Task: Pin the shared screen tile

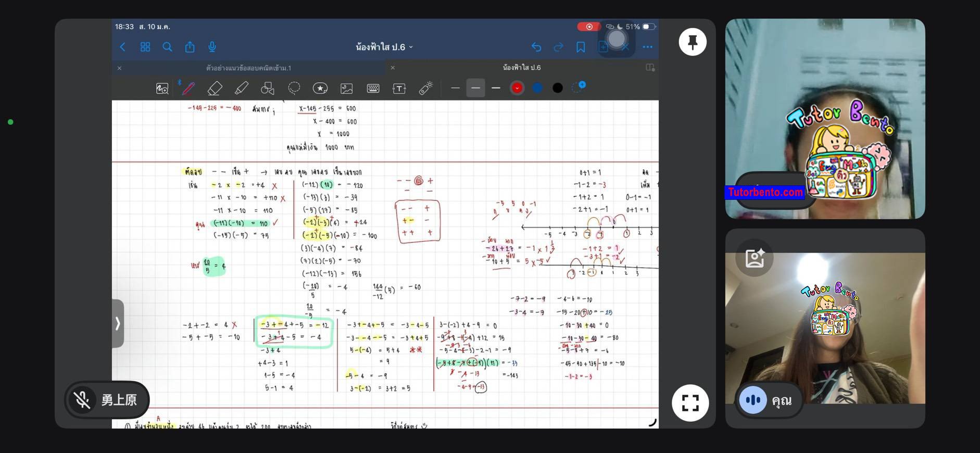Action: 693,42
